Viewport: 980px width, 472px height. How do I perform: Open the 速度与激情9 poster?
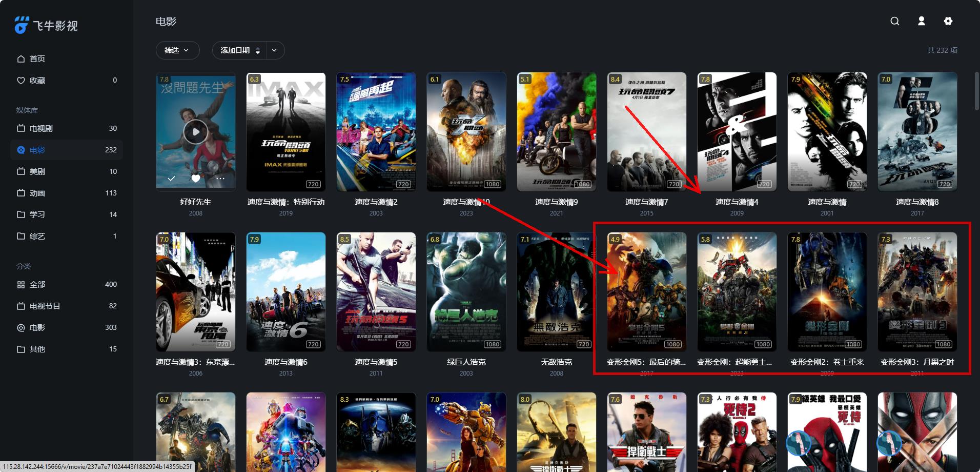coord(557,132)
